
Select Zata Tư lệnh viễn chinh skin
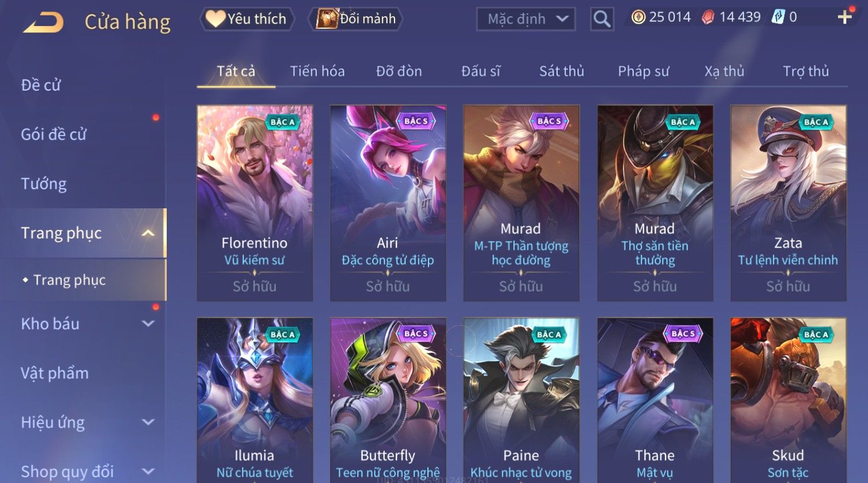coord(788,203)
